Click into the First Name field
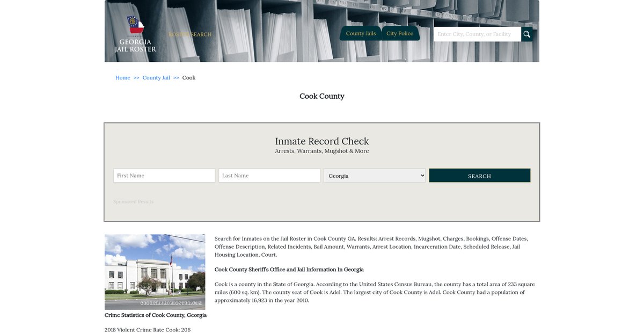Viewport: 644px width, 333px height. [x=164, y=176]
